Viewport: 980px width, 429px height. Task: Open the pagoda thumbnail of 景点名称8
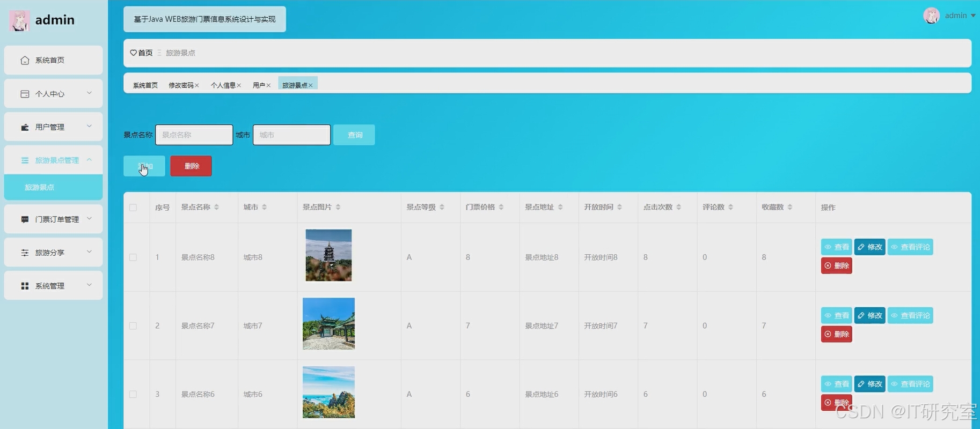tap(328, 255)
